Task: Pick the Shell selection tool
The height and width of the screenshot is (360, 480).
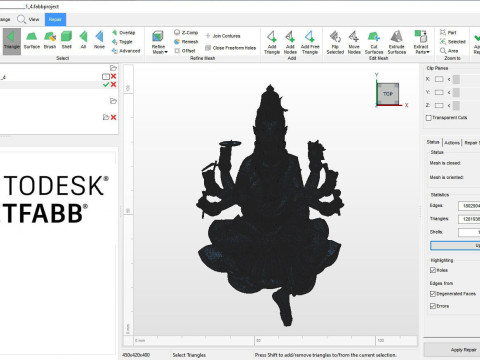Action: tap(67, 41)
